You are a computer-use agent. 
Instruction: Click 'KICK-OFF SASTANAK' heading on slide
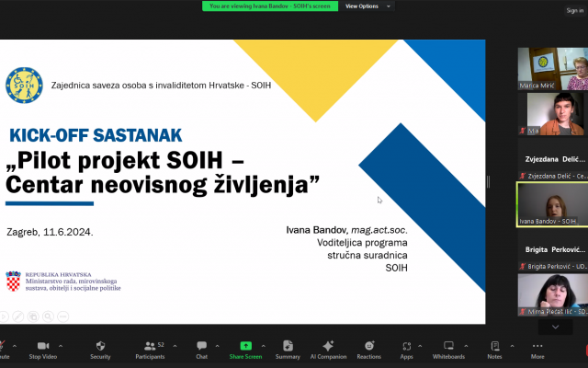96,135
